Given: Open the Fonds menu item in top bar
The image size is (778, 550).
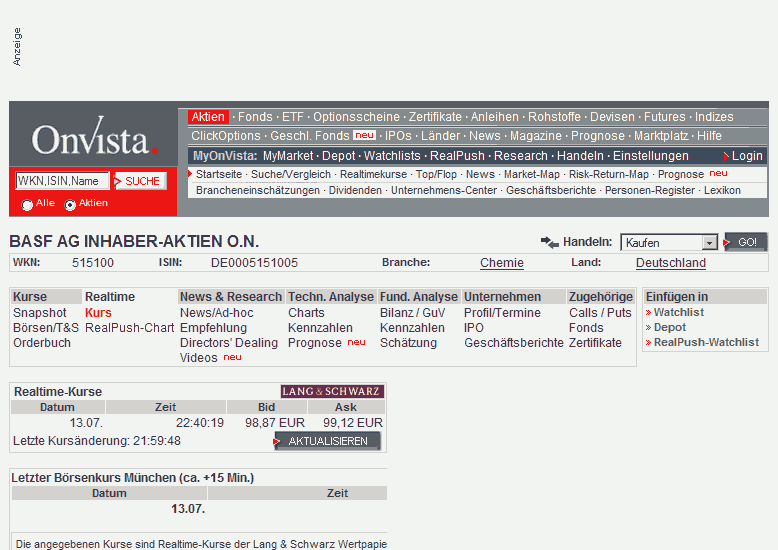Looking at the screenshot, I should click(255, 117).
